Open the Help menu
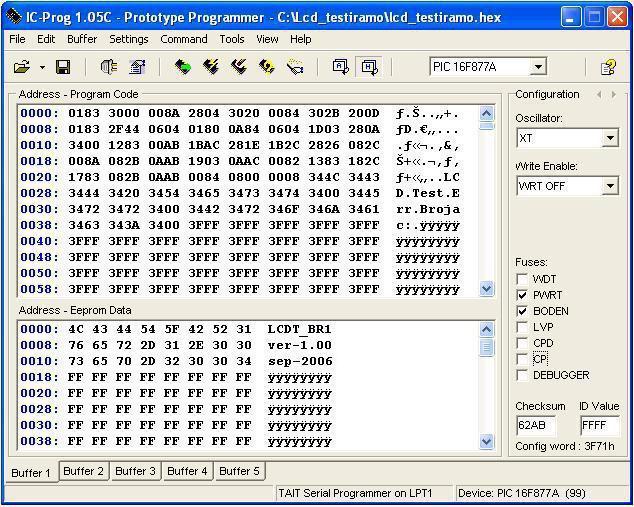This screenshot has width=634, height=507. (300, 39)
